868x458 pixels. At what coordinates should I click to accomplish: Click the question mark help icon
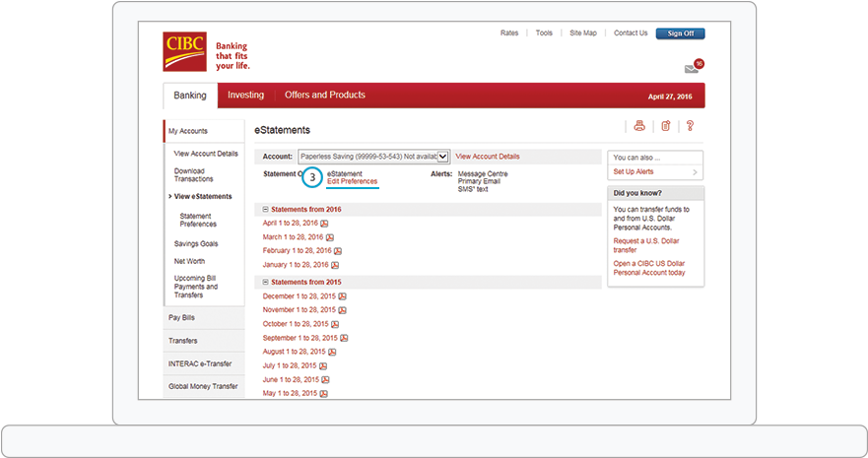click(x=690, y=126)
